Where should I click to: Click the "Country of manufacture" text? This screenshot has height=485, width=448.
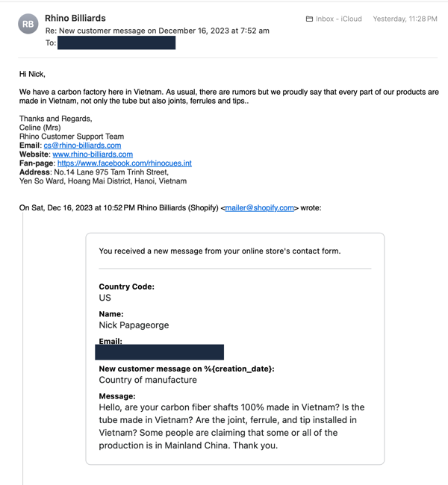(148, 380)
